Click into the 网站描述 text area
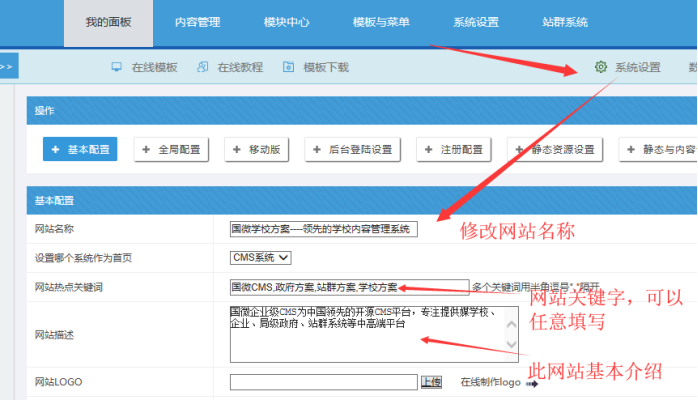This screenshot has width=698, height=401. [x=374, y=334]
